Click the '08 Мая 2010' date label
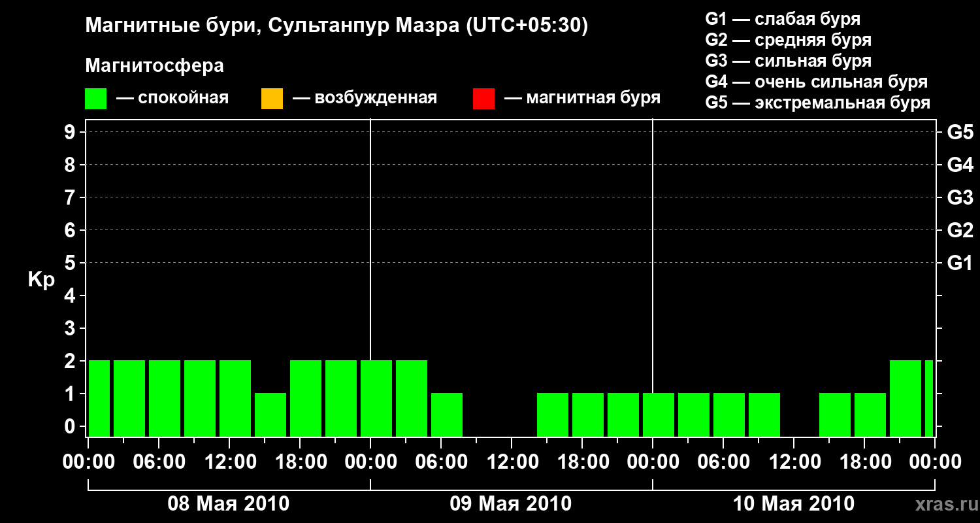 pos(229,503)
